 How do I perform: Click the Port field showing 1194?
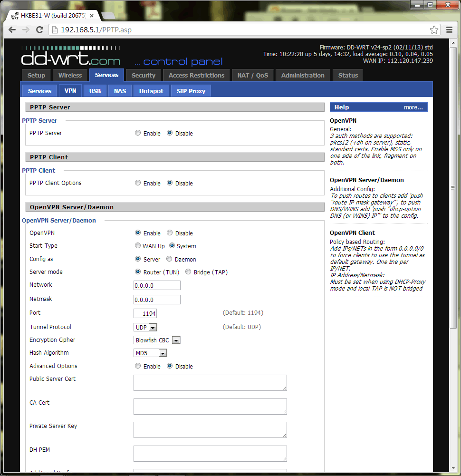coord(145,313)
